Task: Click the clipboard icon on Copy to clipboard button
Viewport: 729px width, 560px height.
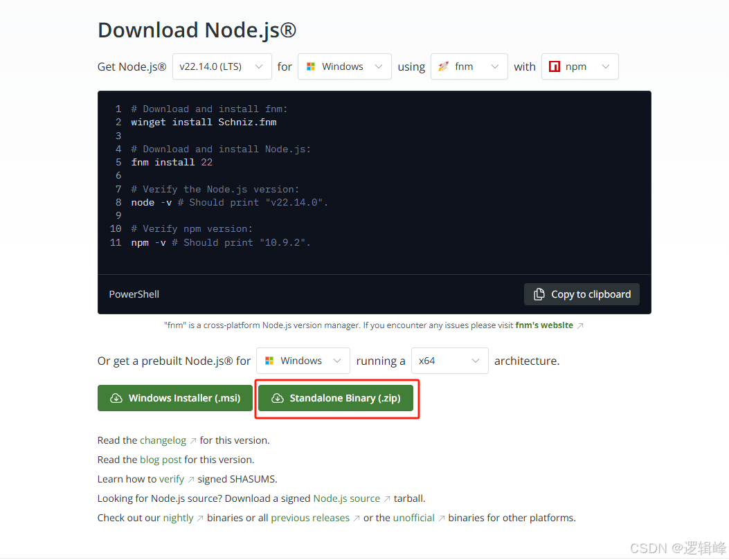Action: (539, 293)
